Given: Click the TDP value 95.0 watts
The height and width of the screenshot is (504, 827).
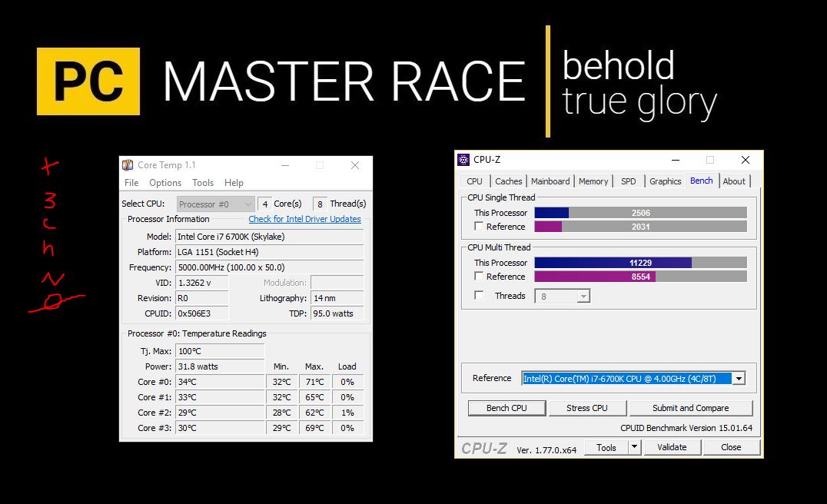Looking at the screenshot, I should (x=337, y=313).
